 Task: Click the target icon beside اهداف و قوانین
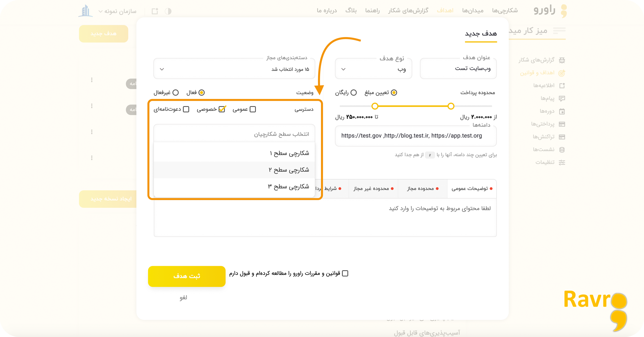pyautogui.click(x=562, y=73)
